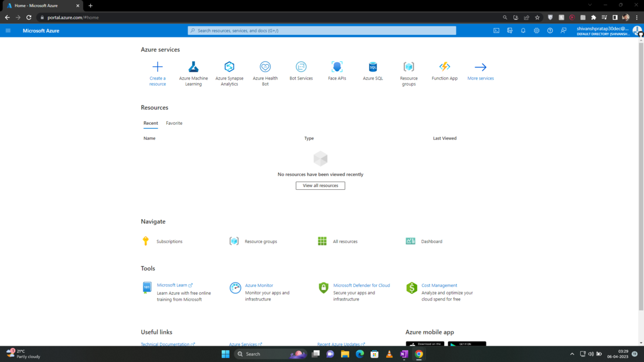This screenshot has width=644, height=362.
Task: Open File Explorer from the taskbar
Action: (345, 354)
